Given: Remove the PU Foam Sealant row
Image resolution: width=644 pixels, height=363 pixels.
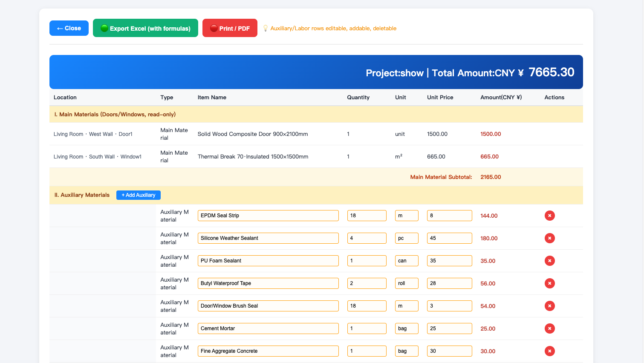Looking at the screenshot, I should pyautogui.click(x=549, y=261).
